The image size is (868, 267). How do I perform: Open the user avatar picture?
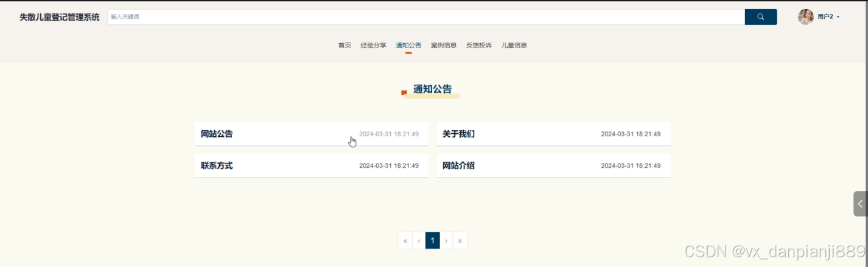point(806,17)
